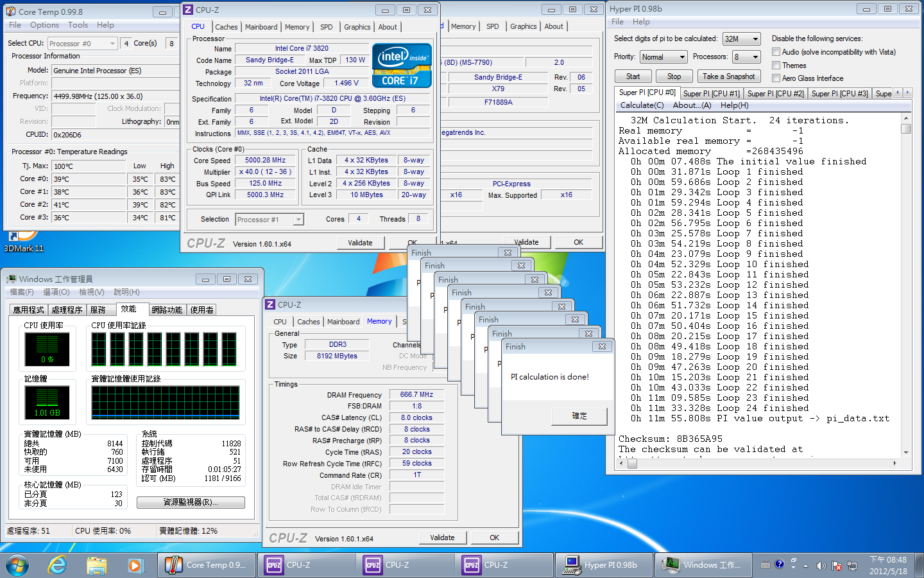924x578 pixels.
Task: Click the Core Speed value 5000.28 MHz
Action: point(265,161)
